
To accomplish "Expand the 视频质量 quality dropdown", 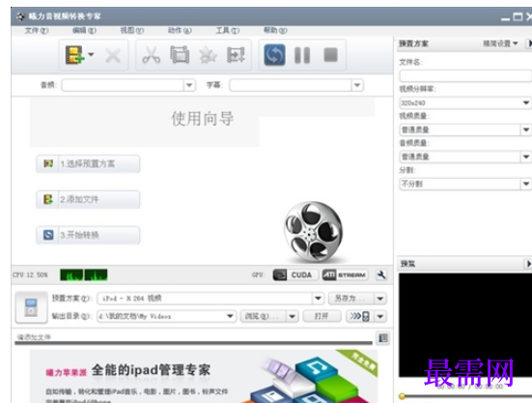I will 526,130.
